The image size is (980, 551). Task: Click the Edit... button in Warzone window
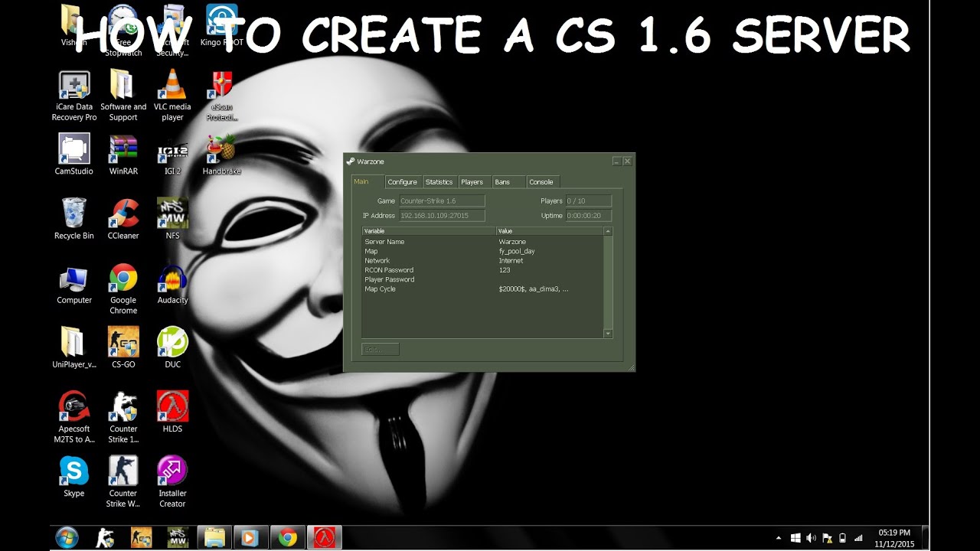click(380, 350)
